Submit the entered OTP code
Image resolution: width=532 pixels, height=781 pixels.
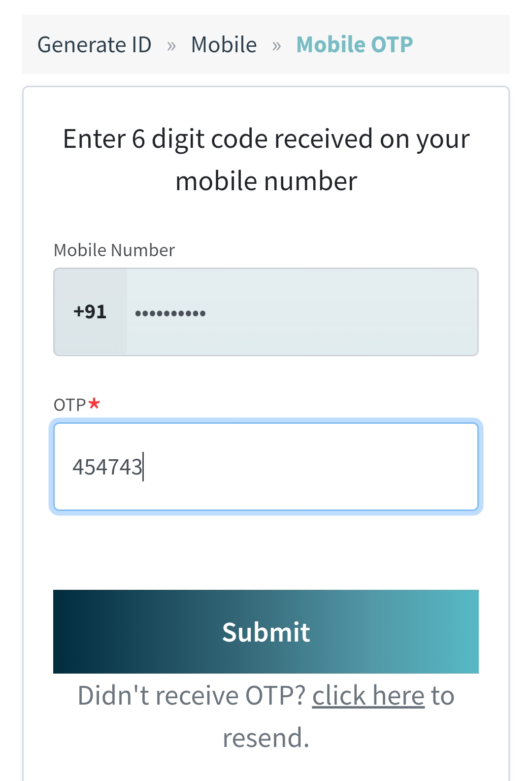point(266,632)
